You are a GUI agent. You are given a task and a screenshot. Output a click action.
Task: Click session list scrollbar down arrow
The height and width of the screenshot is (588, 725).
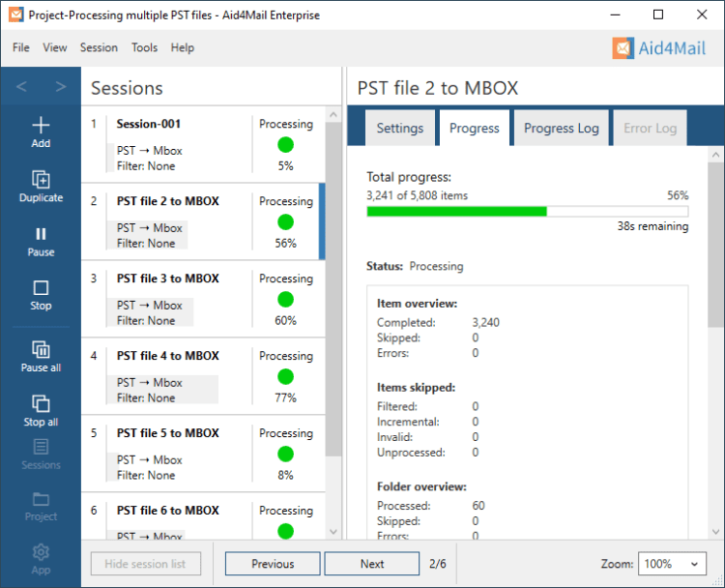tap(333, 532)
